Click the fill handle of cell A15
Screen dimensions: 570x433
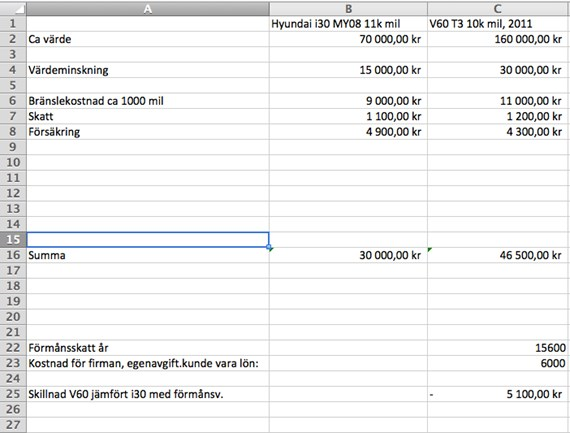click(269, 247)
